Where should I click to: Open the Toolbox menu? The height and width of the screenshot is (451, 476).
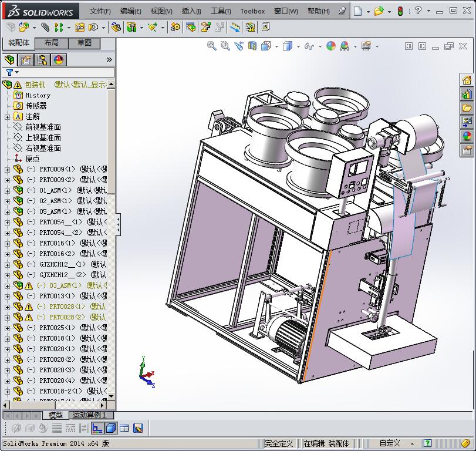[x=252, y=11]
